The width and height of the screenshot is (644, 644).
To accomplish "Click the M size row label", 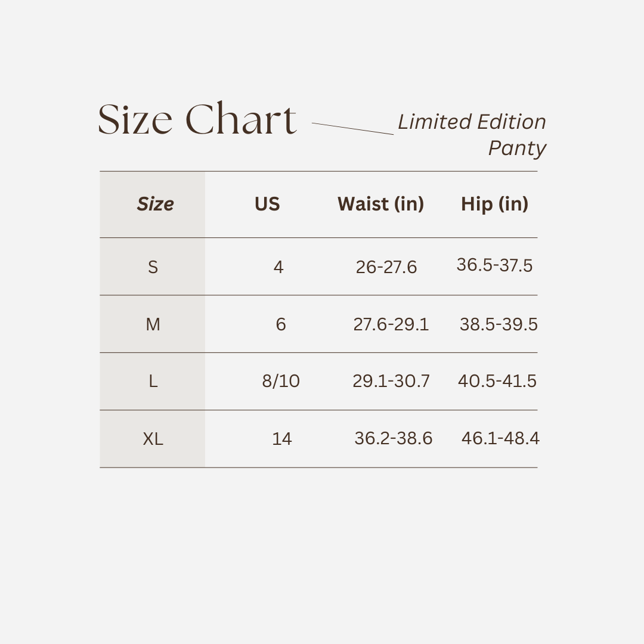I will click(153, 324).
